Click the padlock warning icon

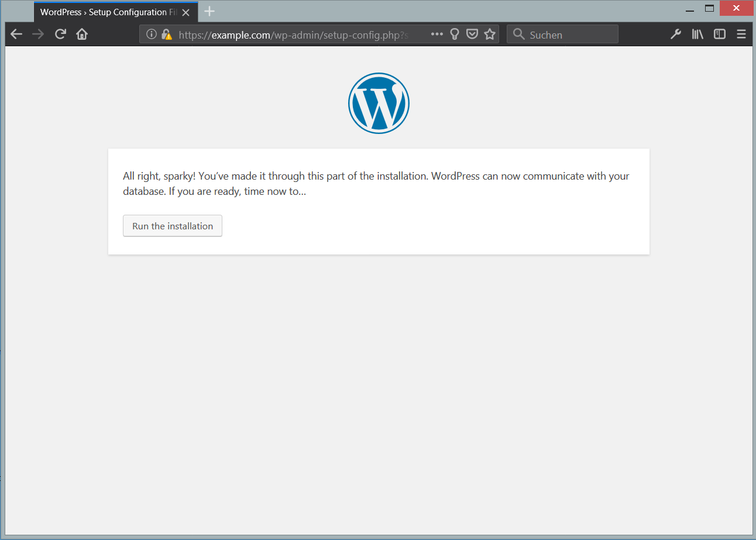167,35
